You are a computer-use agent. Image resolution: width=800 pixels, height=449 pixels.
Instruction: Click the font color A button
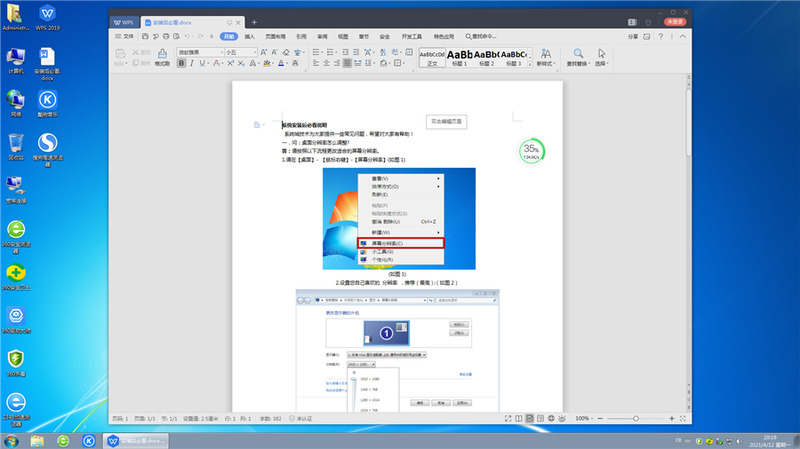[x=281, y=63]
